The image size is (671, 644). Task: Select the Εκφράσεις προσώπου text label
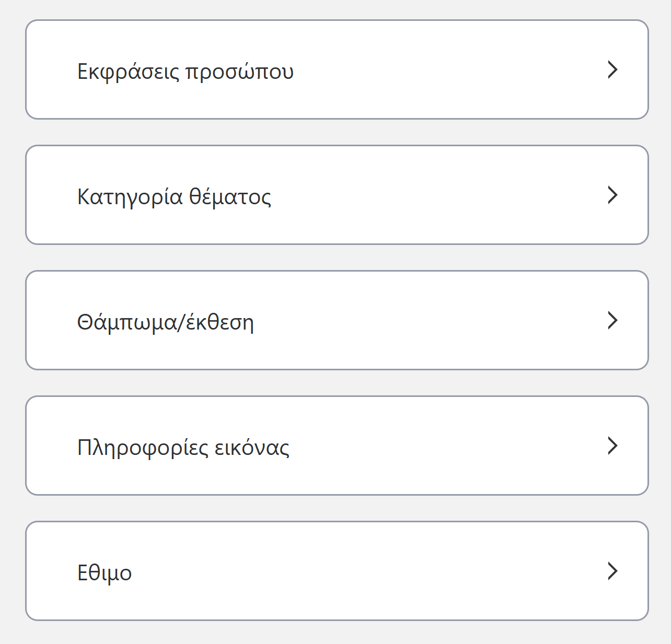pos(186,72)
